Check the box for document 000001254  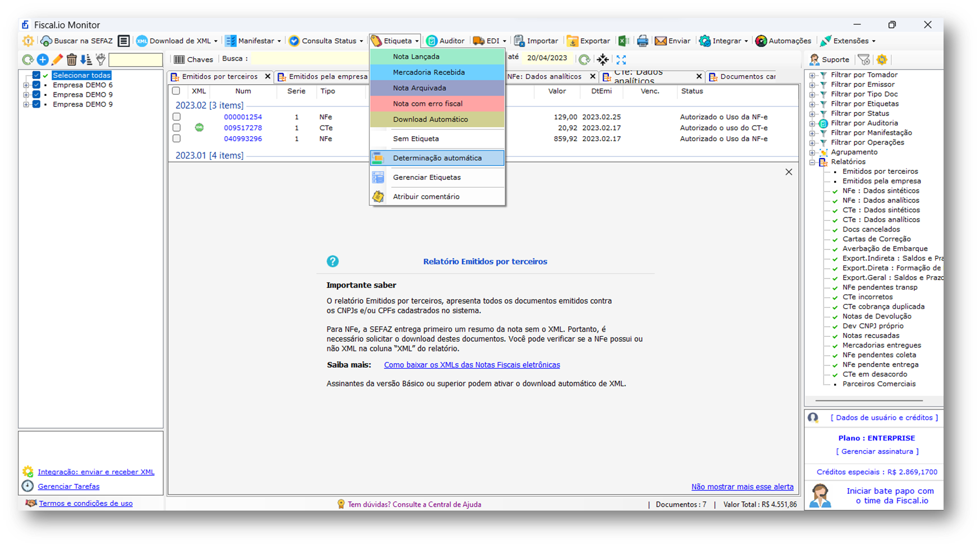(177, 117)
